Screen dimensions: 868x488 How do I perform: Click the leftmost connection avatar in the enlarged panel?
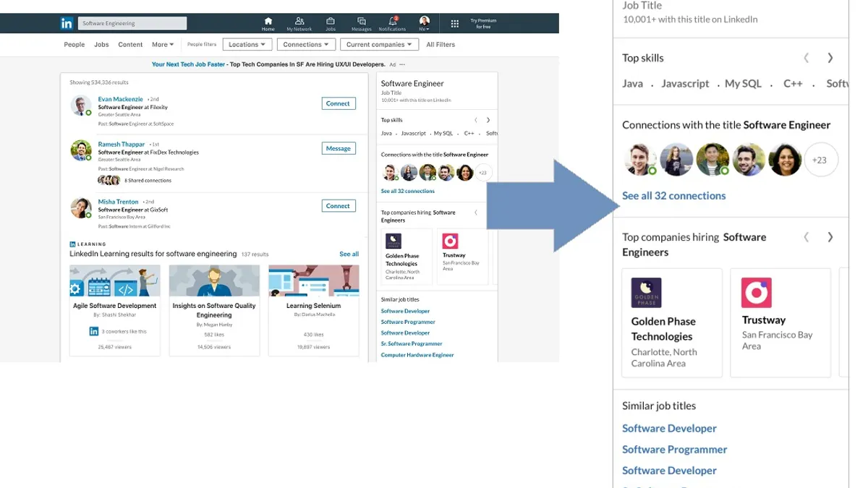pyautogui.click(x=640, y=160)
